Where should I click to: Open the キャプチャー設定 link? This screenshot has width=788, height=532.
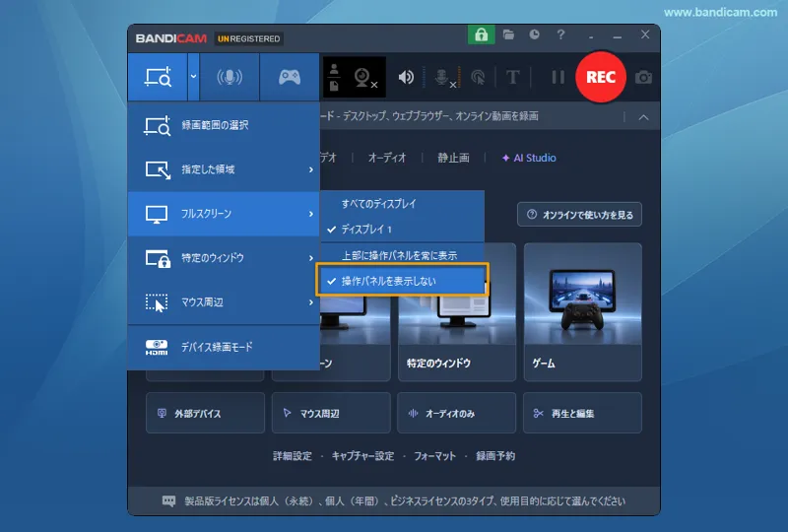tap(362, 456)
